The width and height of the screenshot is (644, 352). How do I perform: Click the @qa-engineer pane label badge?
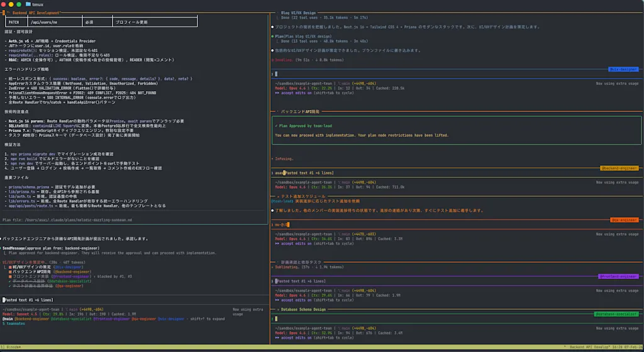coord(625,220)
